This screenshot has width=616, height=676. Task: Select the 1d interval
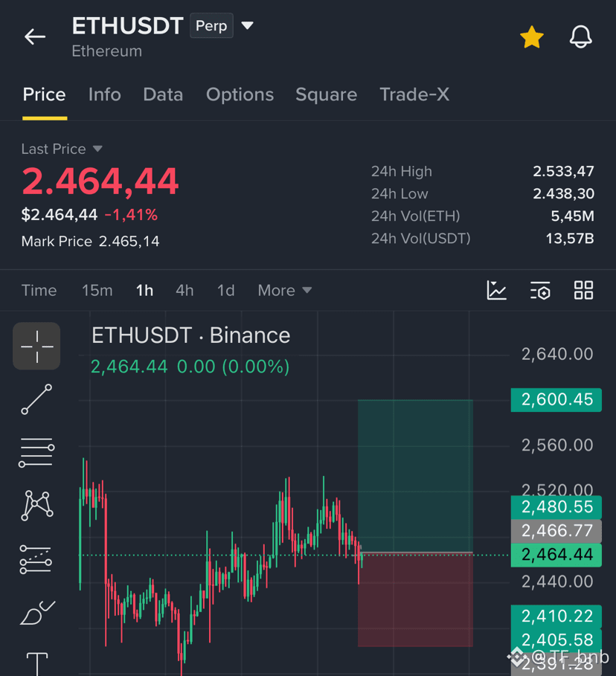(x=225, y=291)
